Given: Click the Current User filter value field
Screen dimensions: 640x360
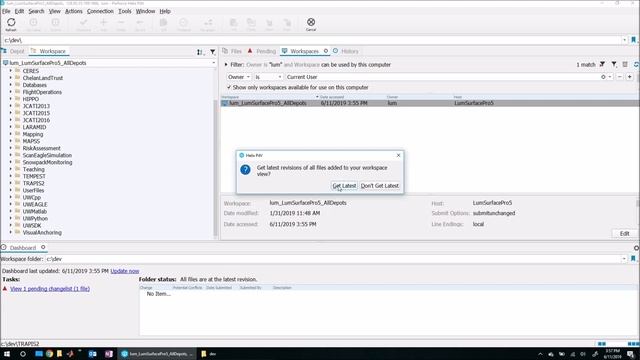Looking at the screenshot, I should pos(443,77).
